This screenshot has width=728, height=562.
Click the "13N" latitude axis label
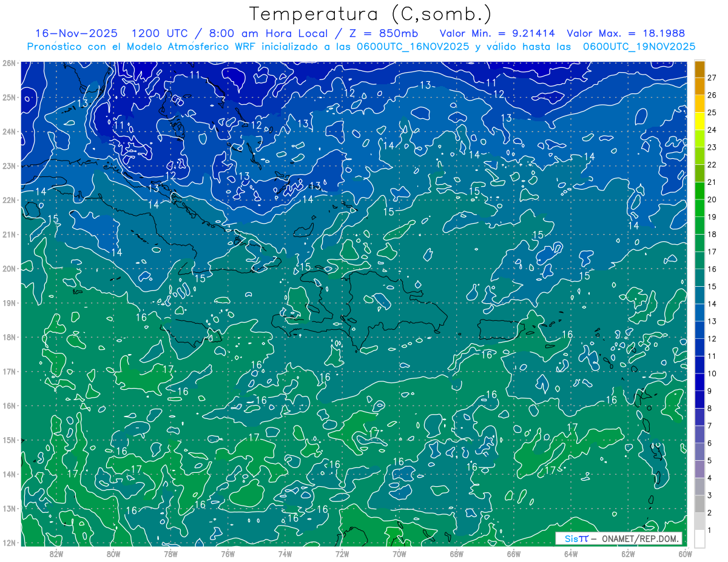tap(9, 508)
